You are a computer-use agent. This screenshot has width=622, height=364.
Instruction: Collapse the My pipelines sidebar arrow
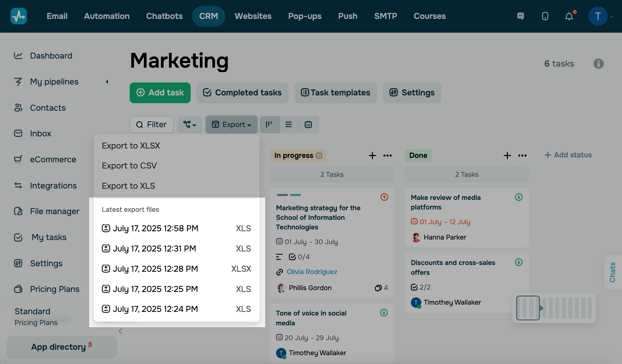(x=107, y=82)
